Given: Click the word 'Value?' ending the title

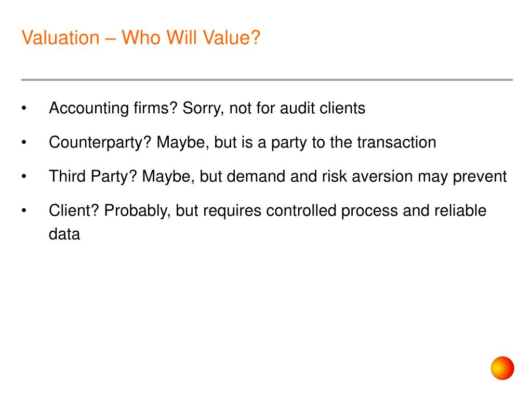Looking at the screenshot, I should pos(232,37).
